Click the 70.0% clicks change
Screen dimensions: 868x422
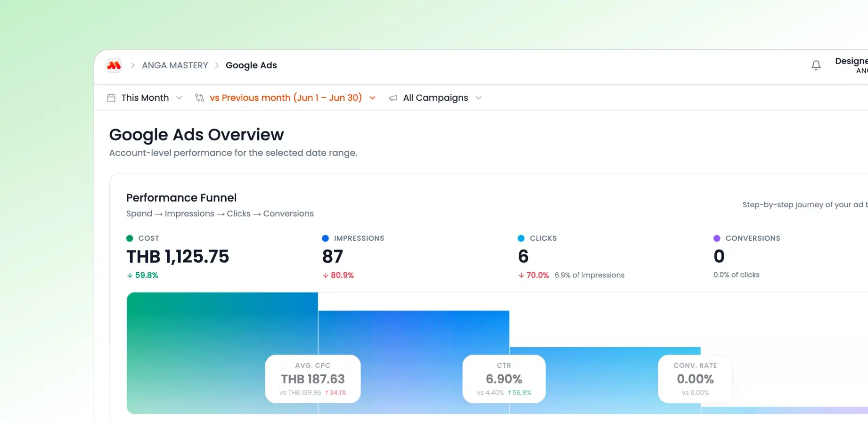point(534,275)
